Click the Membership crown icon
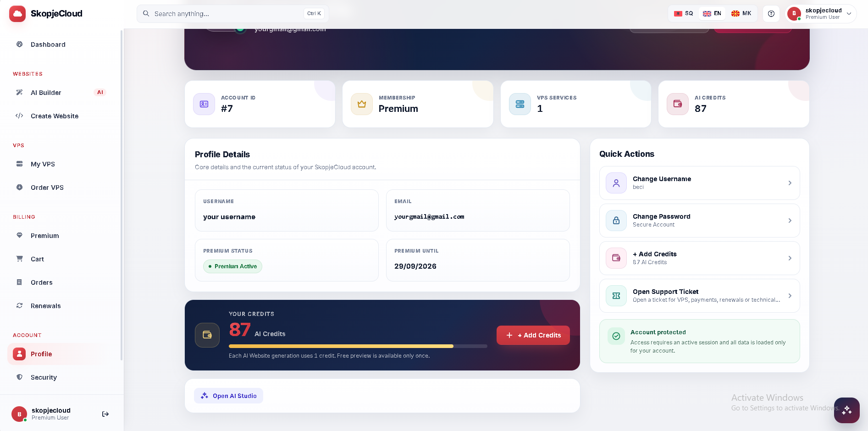This screenshot has height=431, width=868. [x=362, y=104]
